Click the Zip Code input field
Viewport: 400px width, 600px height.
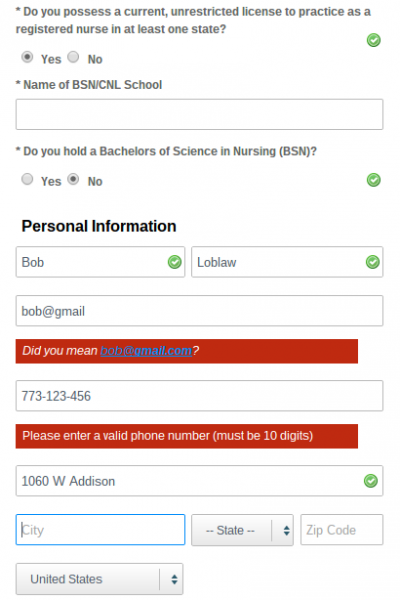pos(342,530)
